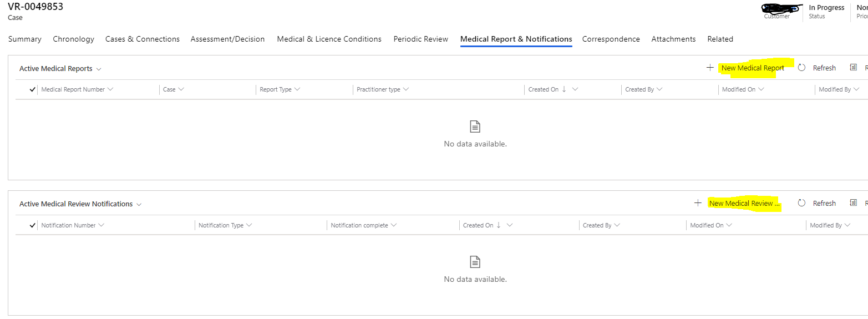
Task: Click refresh icon in Medical Review Notifications grid
Action: tap(801, 203)
